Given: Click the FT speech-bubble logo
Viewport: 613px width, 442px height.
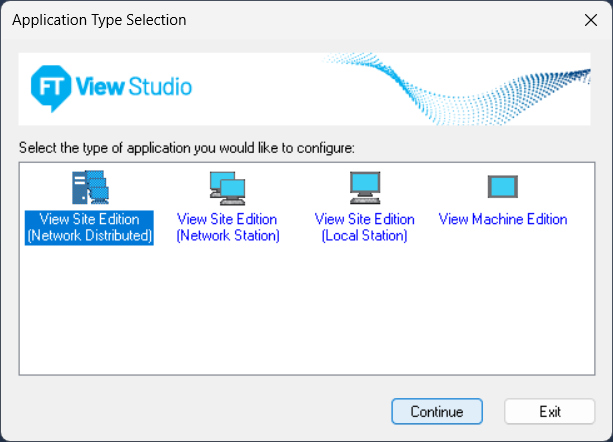Looking at the screenshot, I should [x=48, y=87].
